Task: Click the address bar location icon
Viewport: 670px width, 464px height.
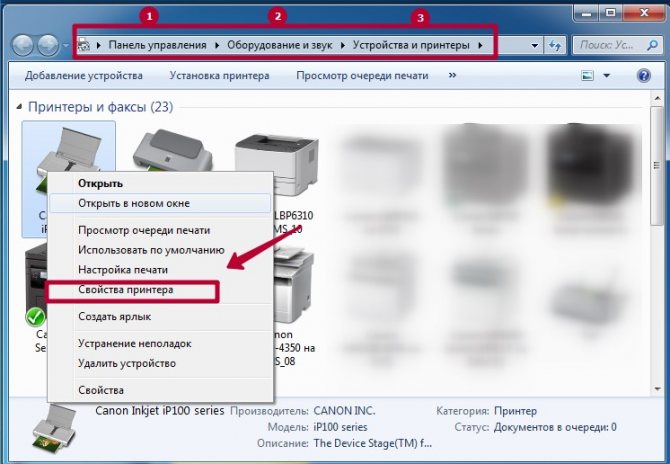Action: click(84, 45)
